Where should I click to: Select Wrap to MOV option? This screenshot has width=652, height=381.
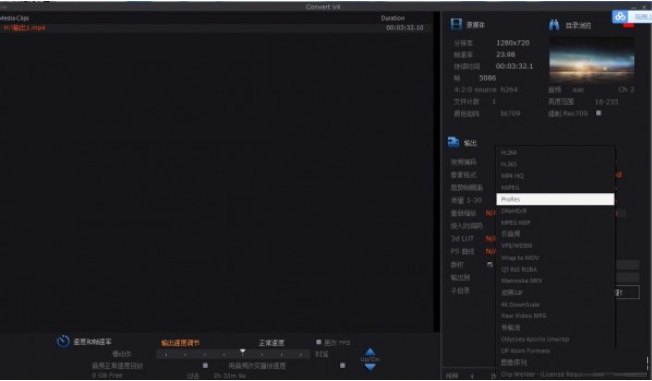(555, 257)
